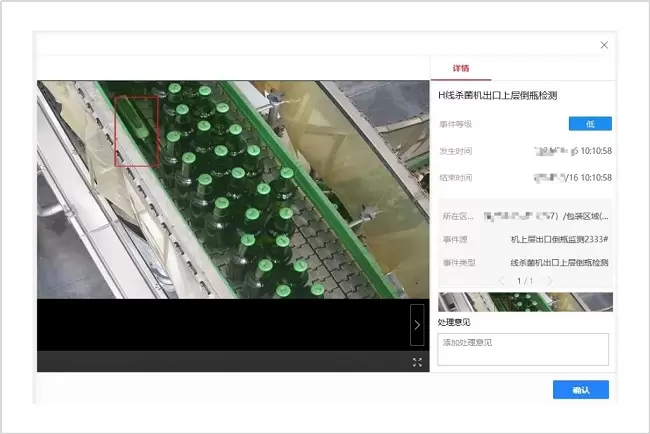This screenshot has width=650, height=434.
Task: Click the black thumbnail strip below video
Action: [x=222, y=324]
